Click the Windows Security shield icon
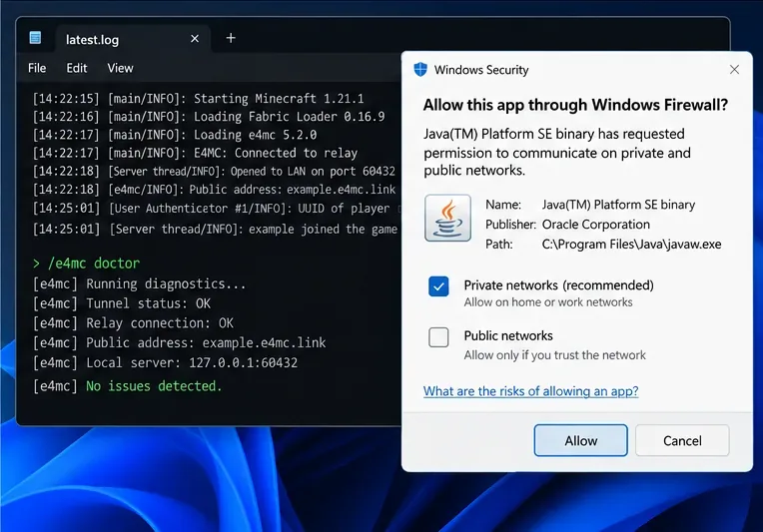This screenshot has height=532, width=763. (420, 70)
